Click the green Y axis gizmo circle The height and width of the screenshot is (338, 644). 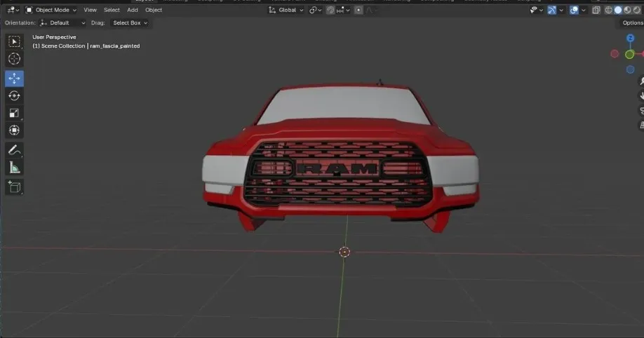629,54
